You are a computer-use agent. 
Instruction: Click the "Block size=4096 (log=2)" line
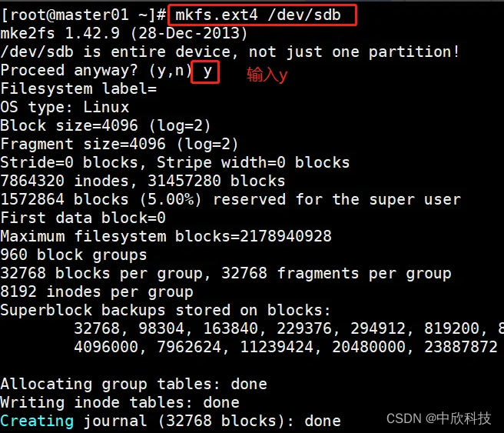coord(106,126)
